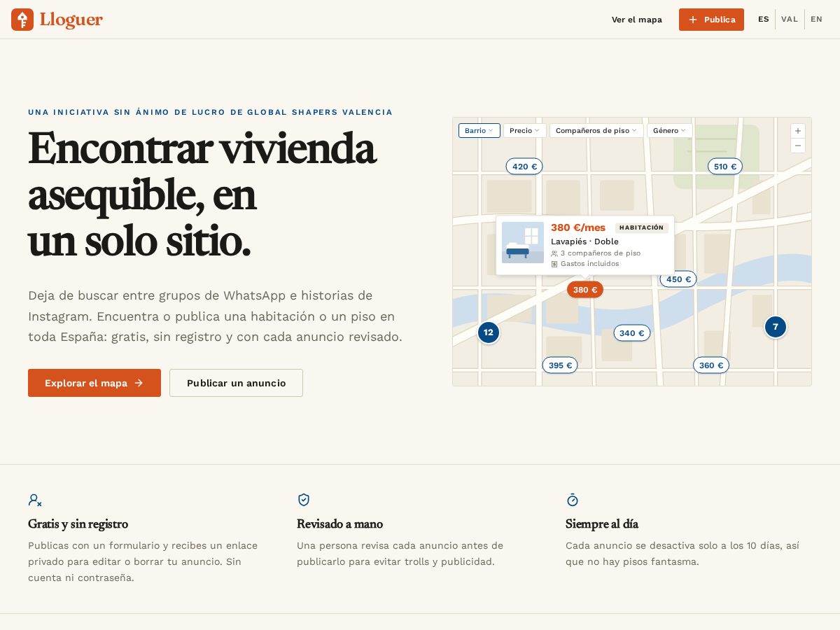The height and width of the screenshot is (630, 840).
Task: Click the roommates icon in listing card
Action: (x=554, y=253)
